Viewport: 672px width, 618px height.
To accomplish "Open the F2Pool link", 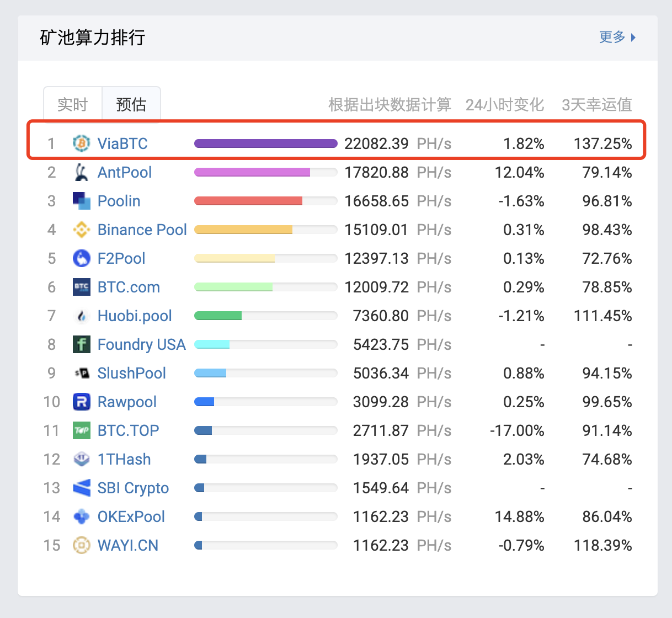I will (x=121, y=258).
